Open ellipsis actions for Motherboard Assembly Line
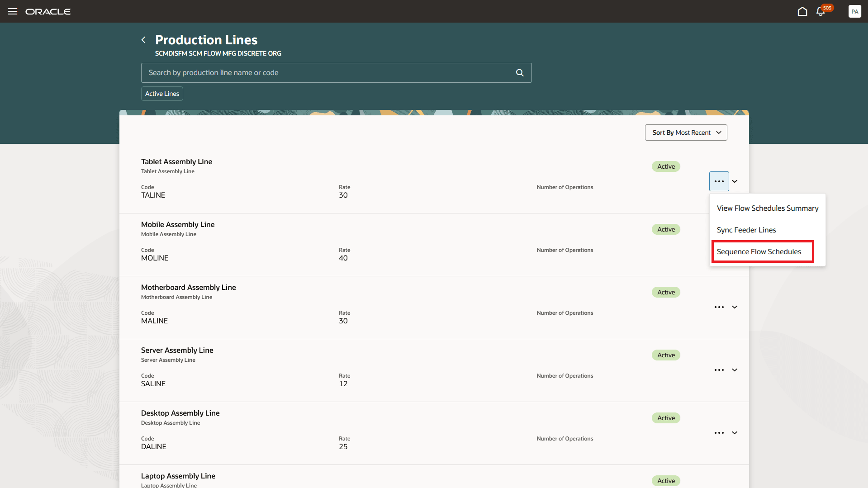This screenshot has width=868, height=488. [719, 307]
